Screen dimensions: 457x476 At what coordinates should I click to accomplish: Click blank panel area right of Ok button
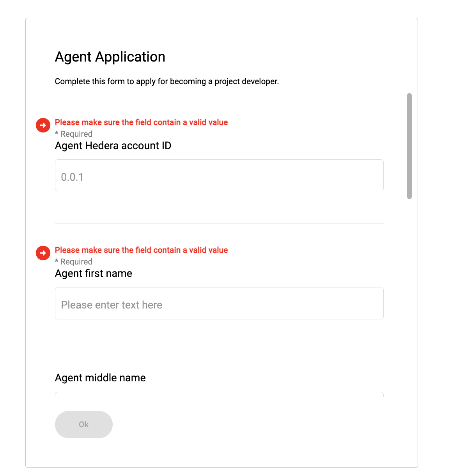[253, 425]
